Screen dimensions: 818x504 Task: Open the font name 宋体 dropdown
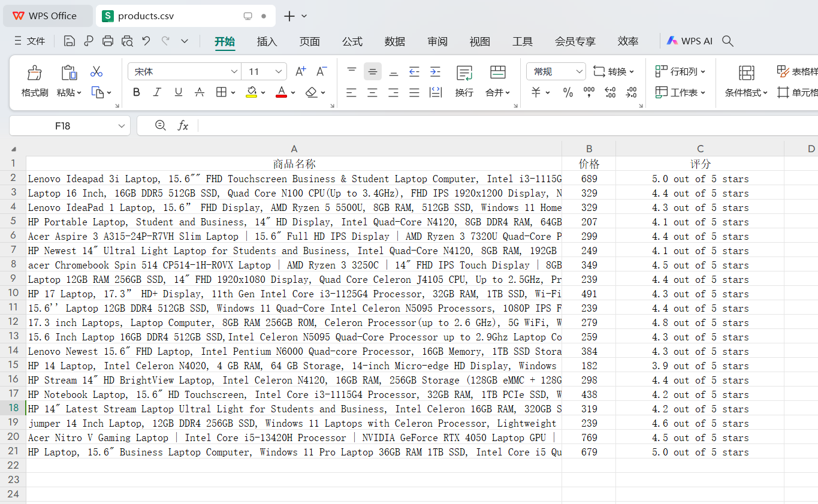[x=234, y=71]
